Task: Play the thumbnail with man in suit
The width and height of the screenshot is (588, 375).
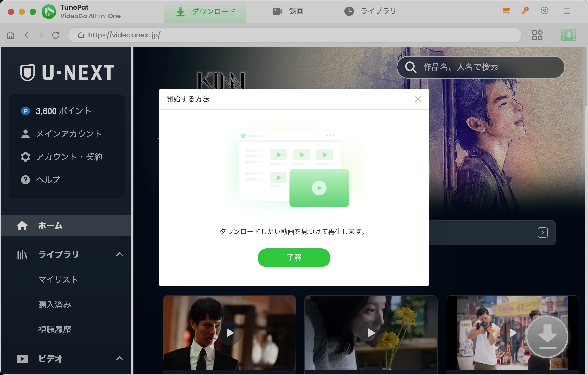Action: click(x=229, y=333)
